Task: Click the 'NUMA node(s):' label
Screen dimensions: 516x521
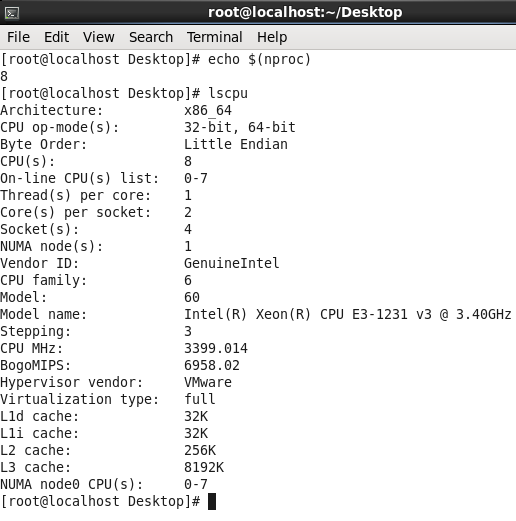Action: pos(51,246)
